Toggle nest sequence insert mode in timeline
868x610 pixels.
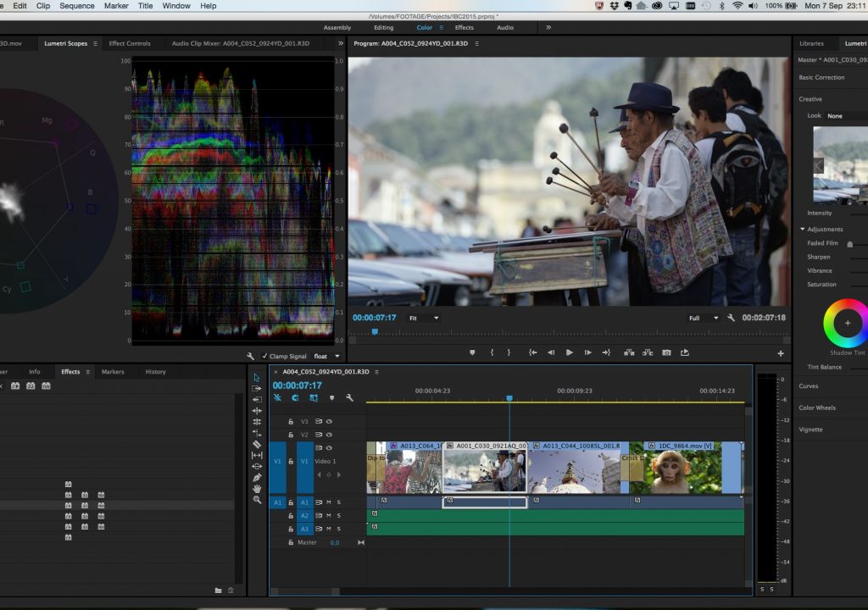tap(277, 397)
